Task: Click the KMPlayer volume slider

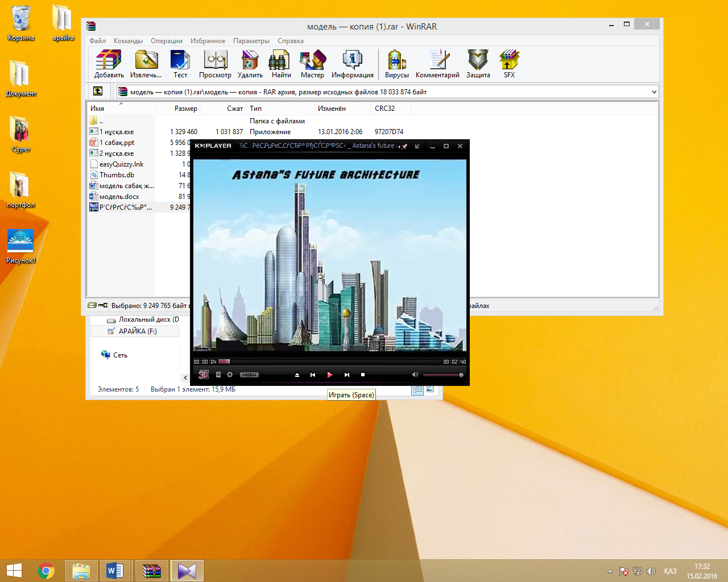Action: [x=442, y=375]
